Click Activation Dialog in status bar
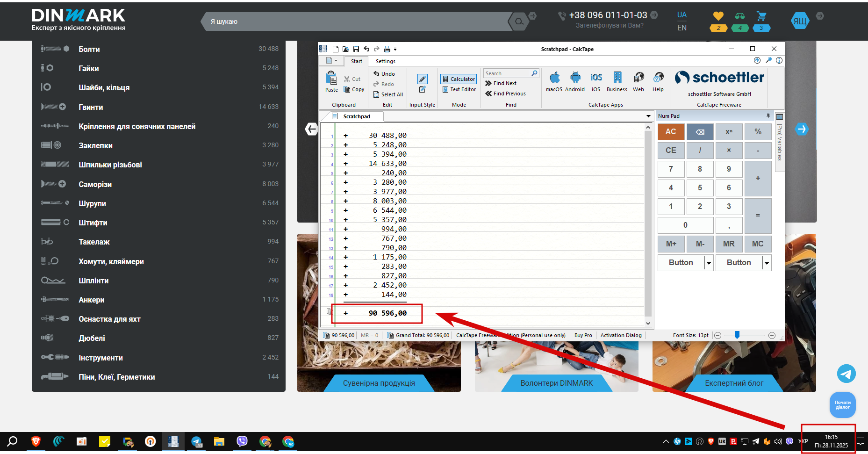The width and height of the screenshot is (868, 454). pyautogui.click(x=621, y=335)
